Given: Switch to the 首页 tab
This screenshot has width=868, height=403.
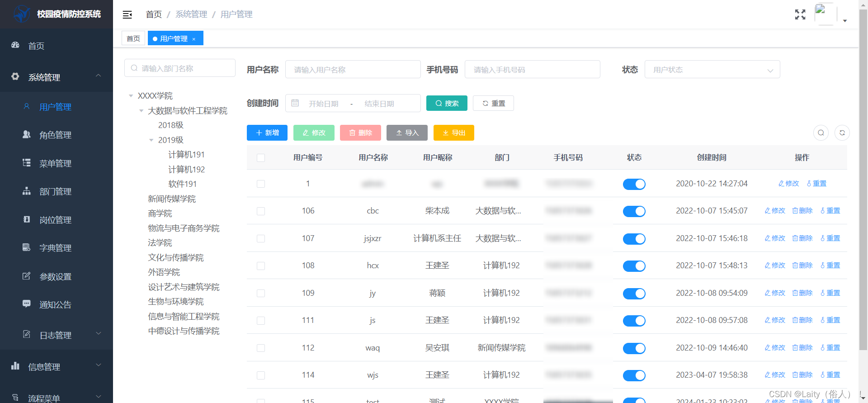Looking at the screenshot, I should [x=133, y=38].
